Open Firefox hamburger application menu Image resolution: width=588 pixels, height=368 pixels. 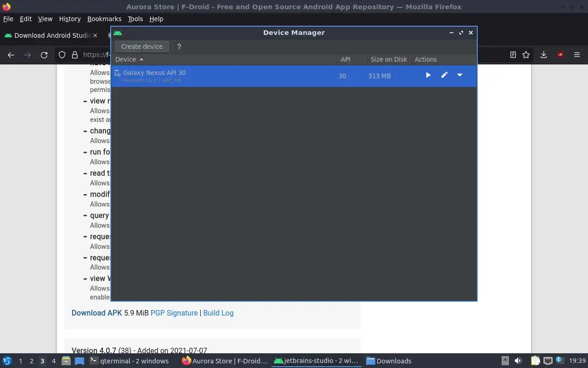point(577,55)
